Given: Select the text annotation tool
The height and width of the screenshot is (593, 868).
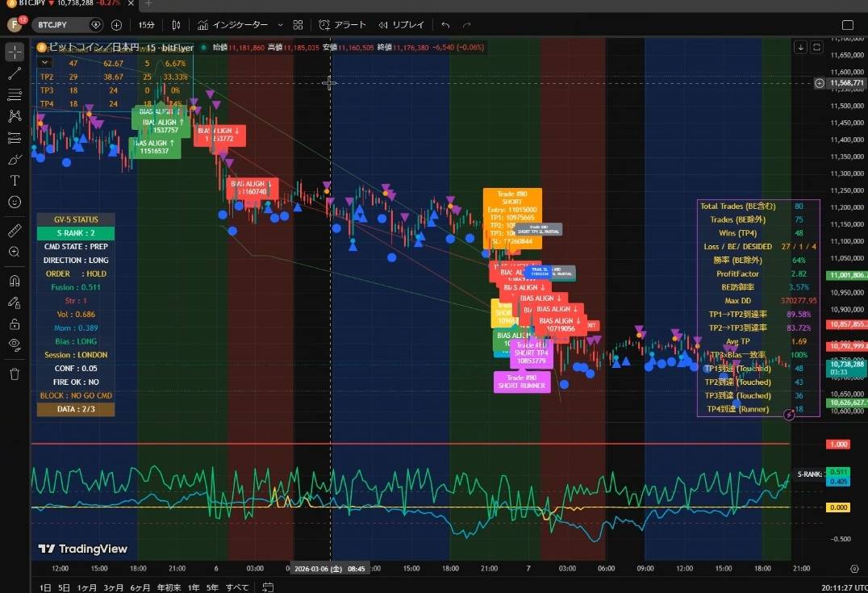Looking at the screenshot, I should coord(15,181).
